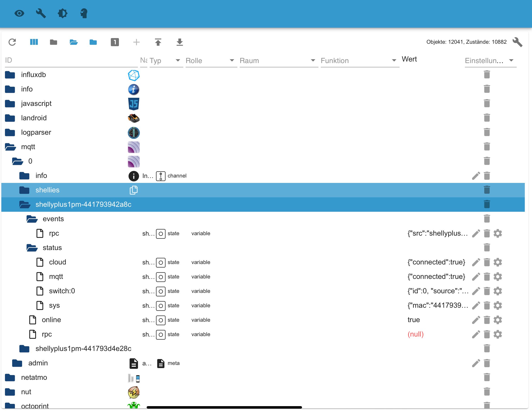Toggle the eye view mode icon

point(19,13)
